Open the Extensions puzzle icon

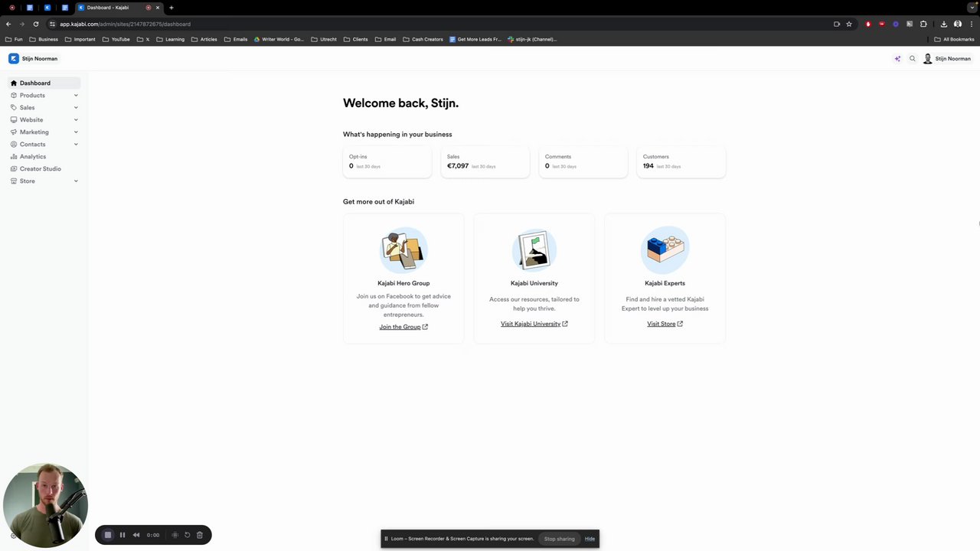[923, 24]
